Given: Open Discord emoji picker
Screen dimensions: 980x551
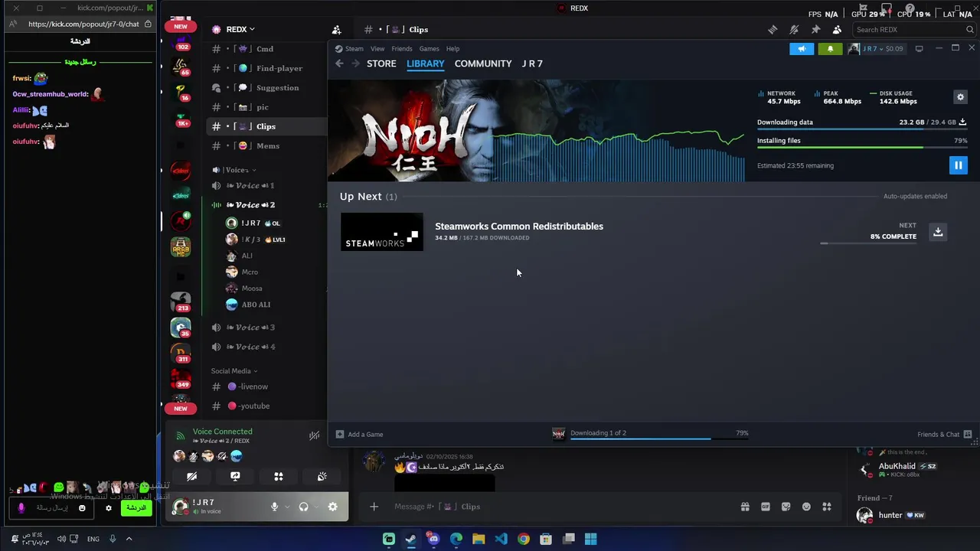Looking at the screenshot, I should [806, 507].
